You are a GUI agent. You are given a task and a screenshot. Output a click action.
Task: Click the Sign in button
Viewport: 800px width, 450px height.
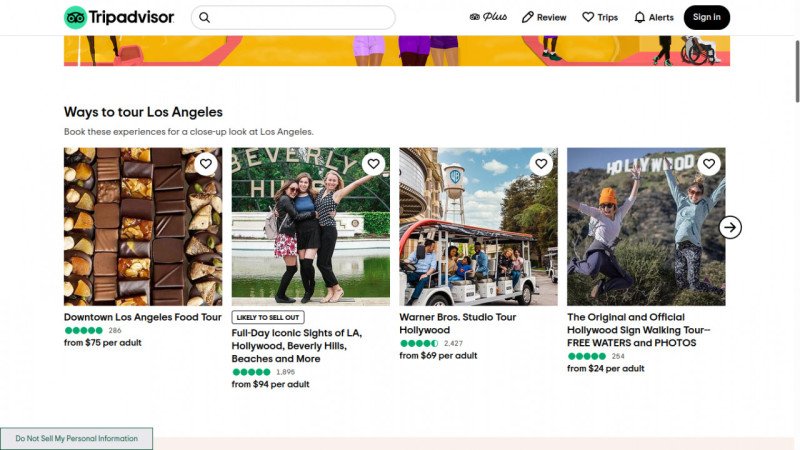tap(706, 17)
